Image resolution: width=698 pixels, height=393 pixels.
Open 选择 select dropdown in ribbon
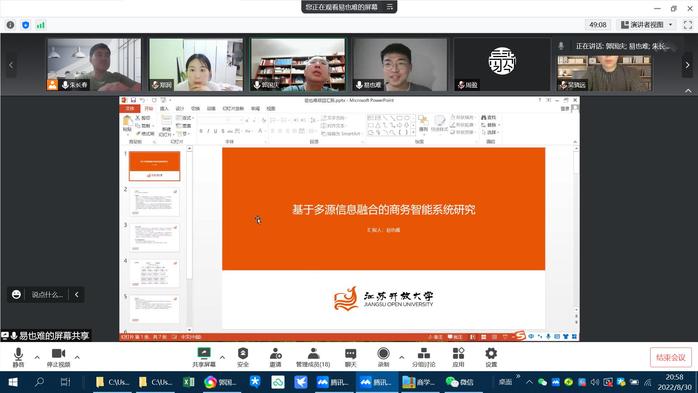[x=490, y=132]
